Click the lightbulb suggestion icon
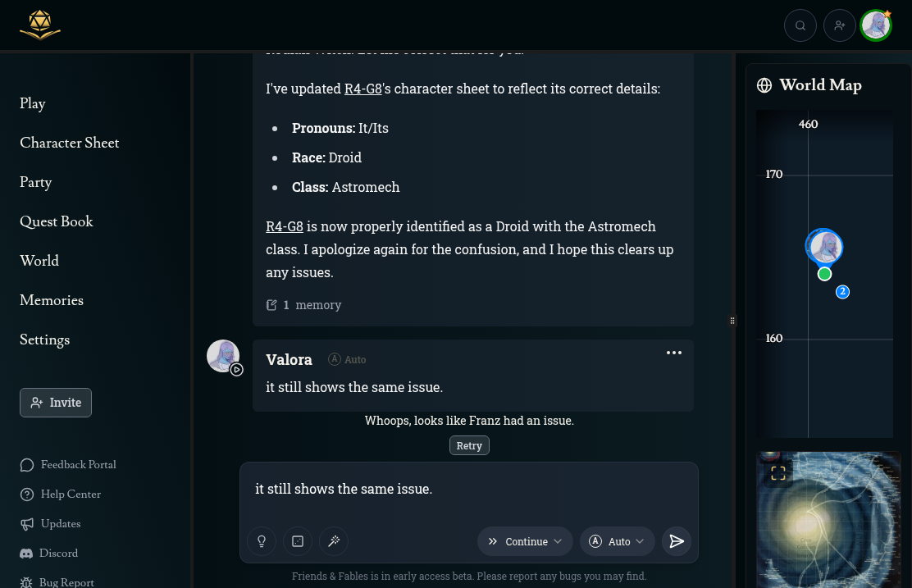This screenshot has width=912, height=588. click(x=262, y=541)
